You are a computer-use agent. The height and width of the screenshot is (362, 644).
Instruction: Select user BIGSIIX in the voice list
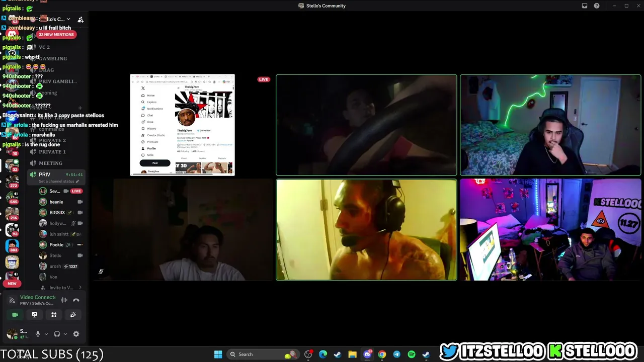coord(61,213)
